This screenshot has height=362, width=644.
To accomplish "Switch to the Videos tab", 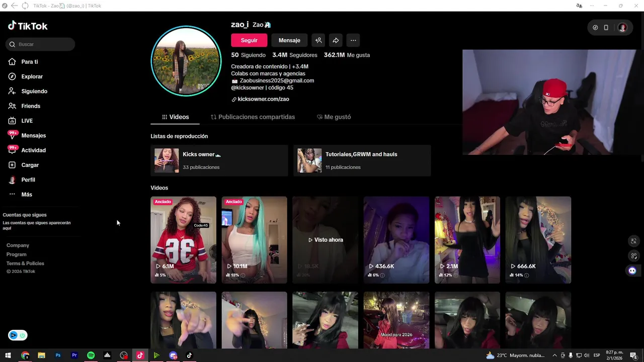I will pyautogui.click(x=175, y=117).
